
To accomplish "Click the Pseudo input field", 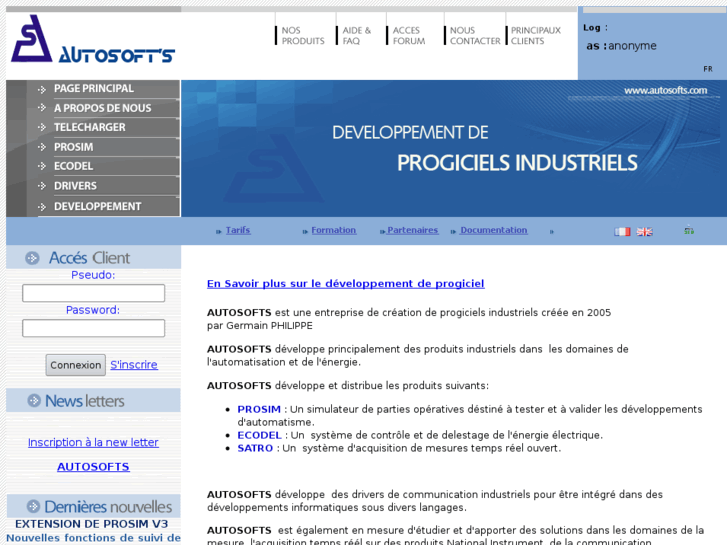I will coord(94,293).
